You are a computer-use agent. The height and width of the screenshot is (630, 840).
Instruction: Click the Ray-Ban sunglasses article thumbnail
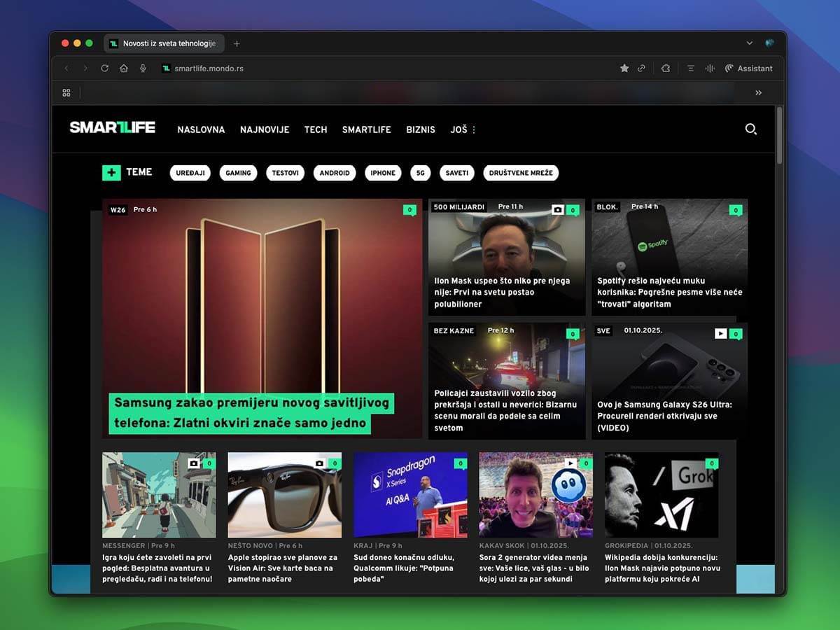click(x=285, y=495)
